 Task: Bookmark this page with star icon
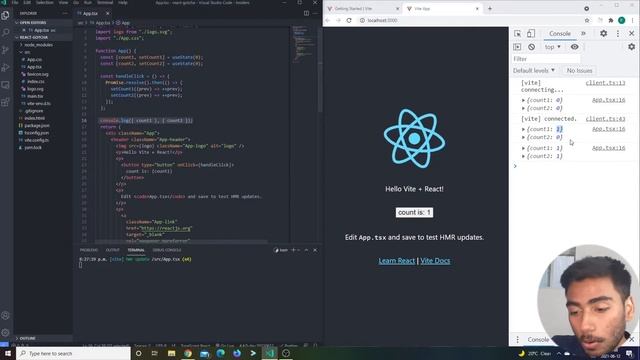(x=587, y=20)
